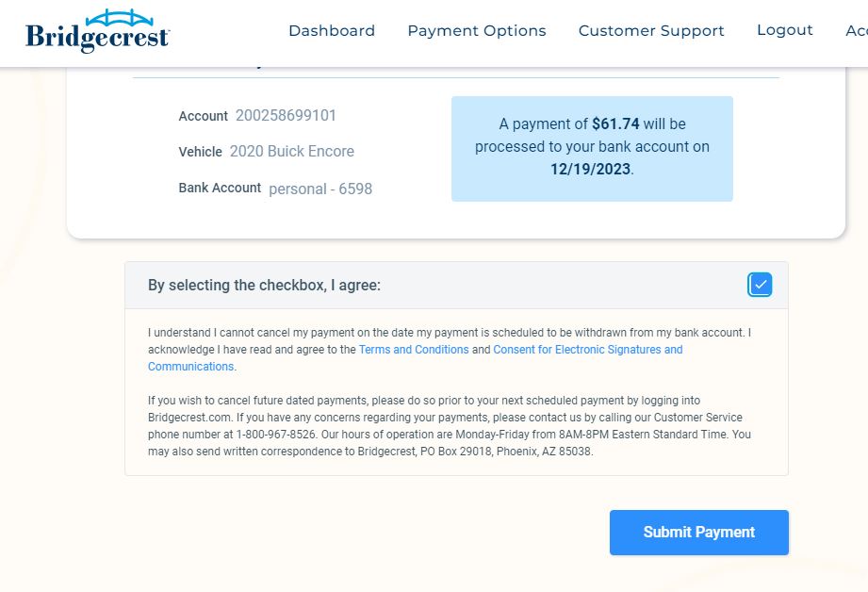This screenshot has height=592, width=868.
Task: Uncheck the agreement checkbox
Action: pyautogui.click(x=760, y=284)
